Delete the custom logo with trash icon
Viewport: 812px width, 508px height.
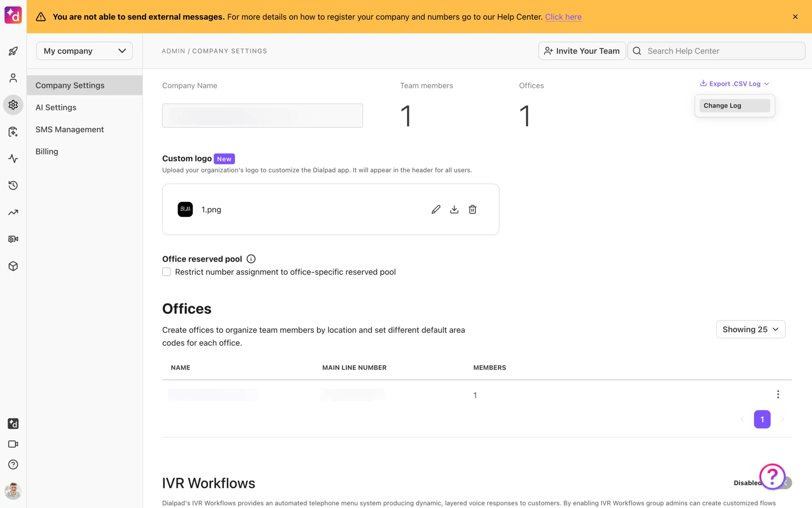click(x=472, y=210)
